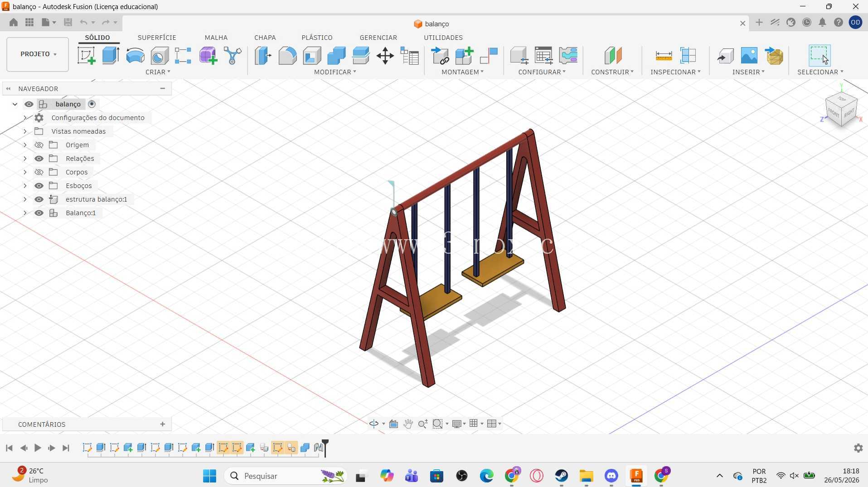Toggle visibility of root balanço component
Image resolution: width=868 pixels, height=487 pixels.
click(x=29, y=104)
